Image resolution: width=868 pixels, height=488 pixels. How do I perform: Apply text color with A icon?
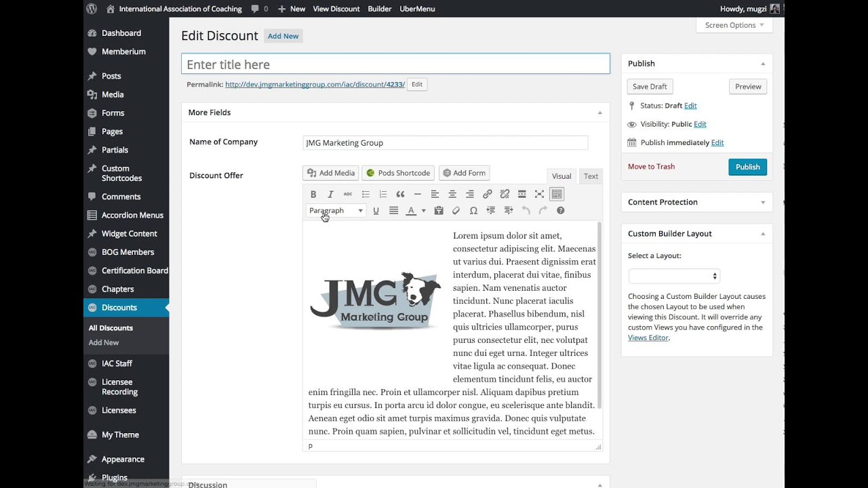click(411, 211)
